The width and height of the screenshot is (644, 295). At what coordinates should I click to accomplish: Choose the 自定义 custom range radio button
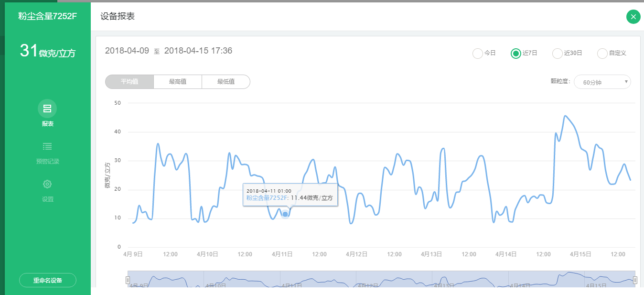click(602, 54)
